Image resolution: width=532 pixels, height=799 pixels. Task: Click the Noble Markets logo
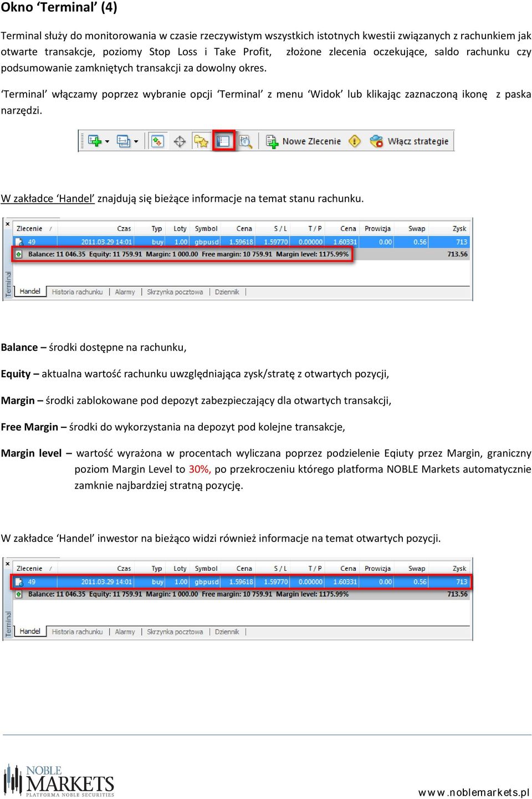click(59, 780)
